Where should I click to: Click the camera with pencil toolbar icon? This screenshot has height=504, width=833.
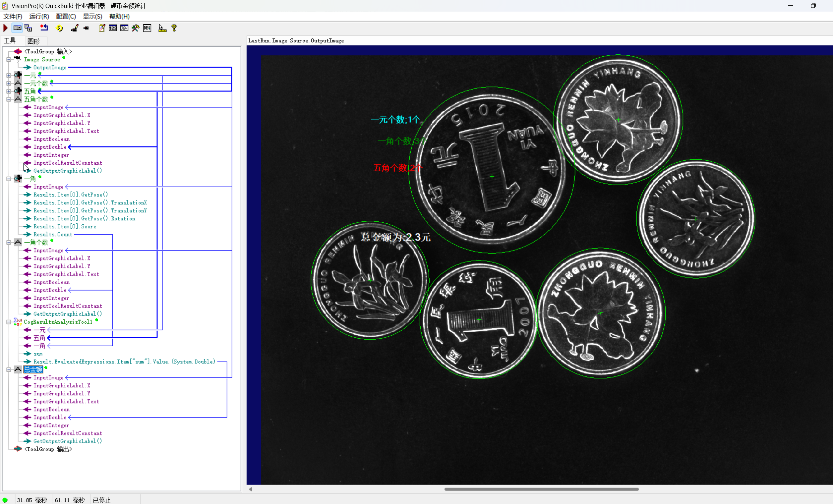pos(75,28)
